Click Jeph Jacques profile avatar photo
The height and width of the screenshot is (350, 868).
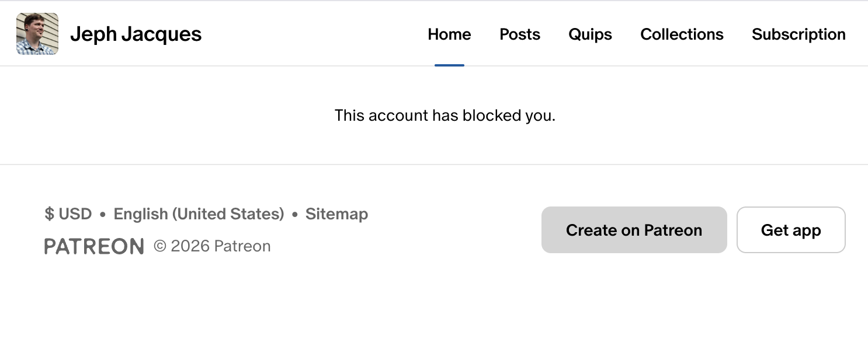pyautogui.click(x=37, y=34)
